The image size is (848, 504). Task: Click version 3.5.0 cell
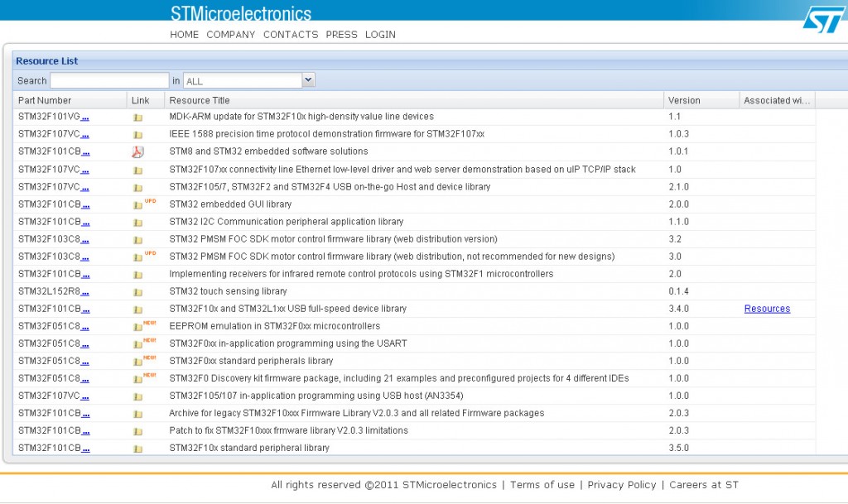point(679,448)
